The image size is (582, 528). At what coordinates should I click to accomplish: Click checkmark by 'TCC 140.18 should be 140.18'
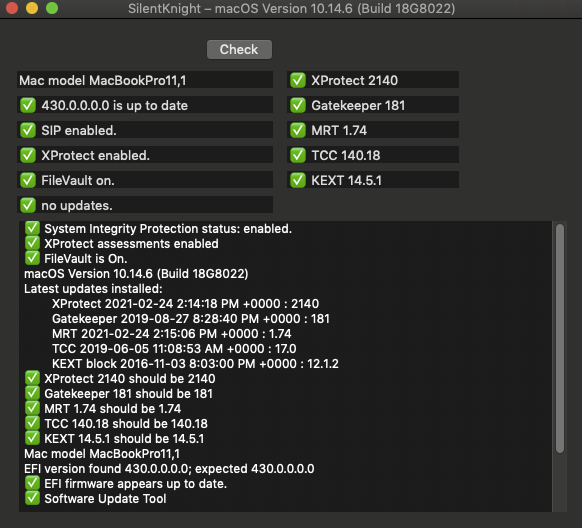[32, 423]
